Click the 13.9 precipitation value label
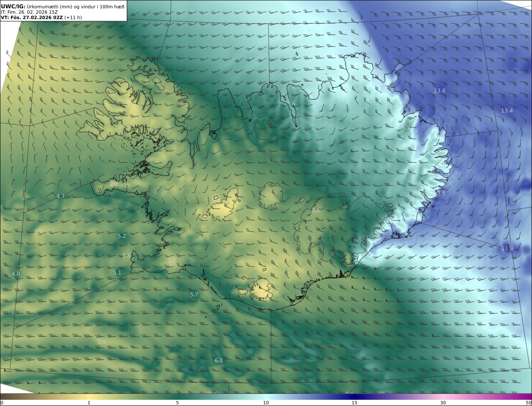This screenshot has height=406, width=532. (507, 248)
